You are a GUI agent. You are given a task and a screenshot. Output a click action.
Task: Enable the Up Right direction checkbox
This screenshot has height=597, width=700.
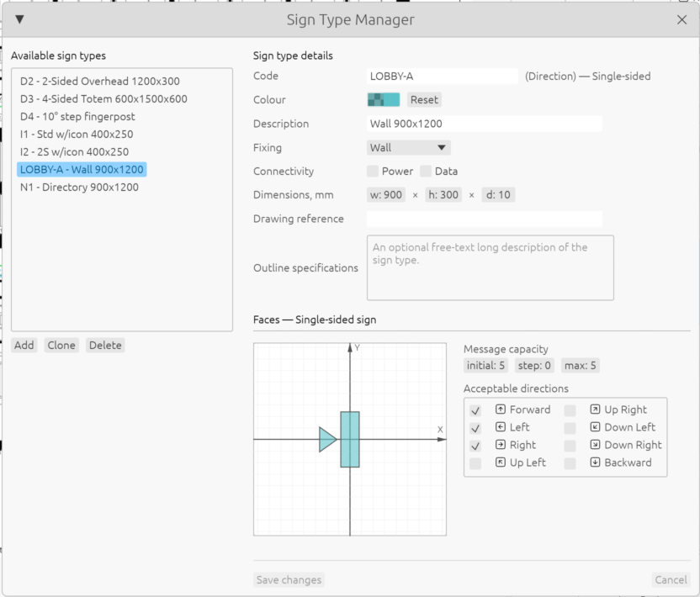tap(570, 410)
